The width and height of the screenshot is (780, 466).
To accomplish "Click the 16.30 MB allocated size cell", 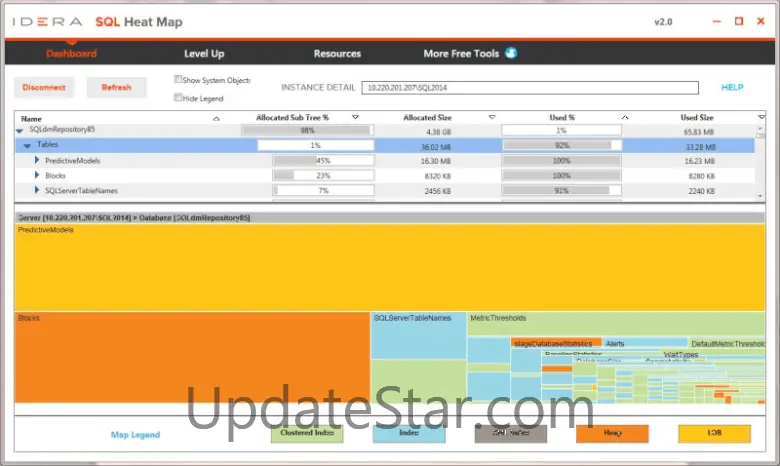I will (x=436, y=161).
